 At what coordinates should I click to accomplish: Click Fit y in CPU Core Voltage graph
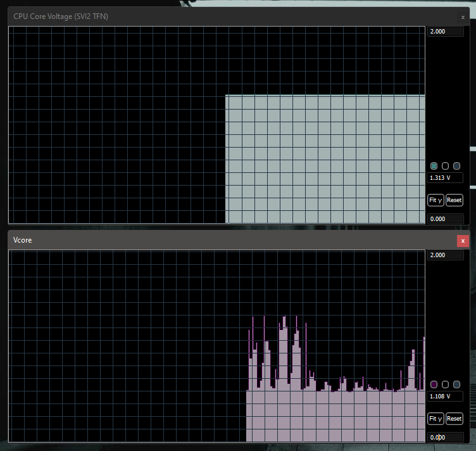435,200
